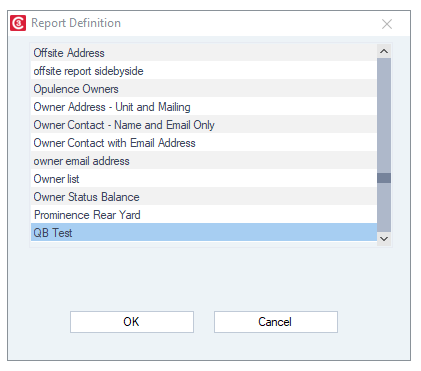Click the dark scrollbar thumb
This screenshot has height=371, width=421.
click(x=384, y=178)
